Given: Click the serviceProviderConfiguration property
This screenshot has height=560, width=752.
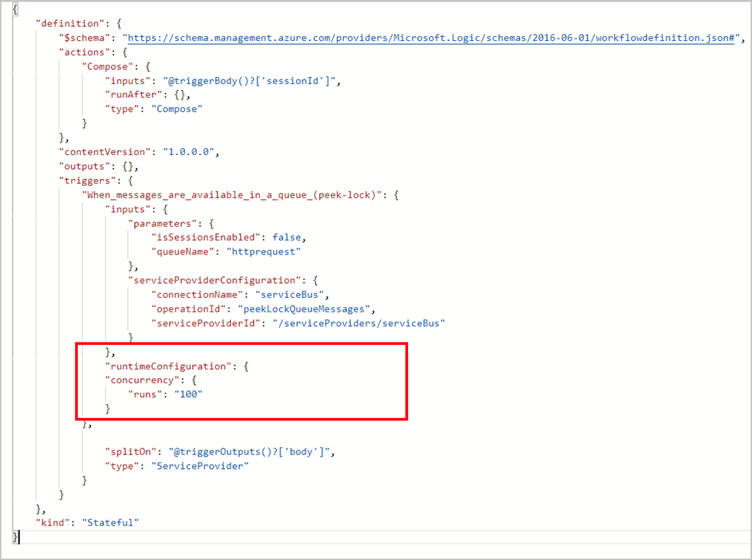Looking at the screenshot, I should (193, 280).
